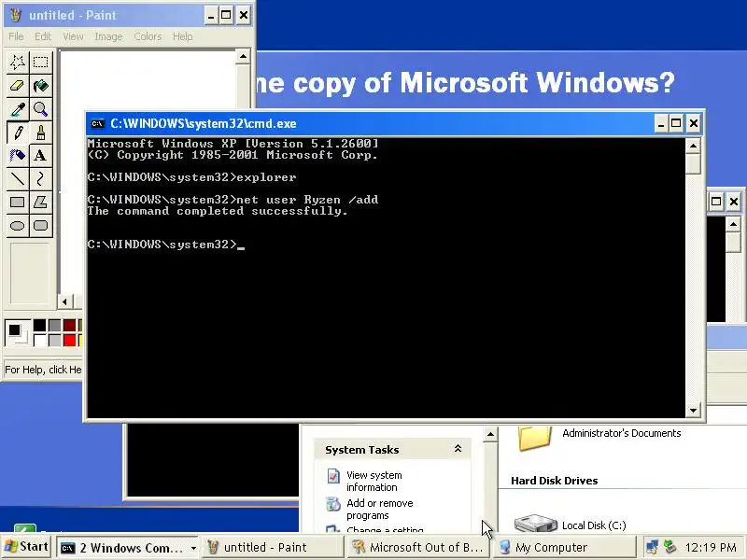
Task: Choose the Eraser tool in Paint
Action: coord(18,86)
